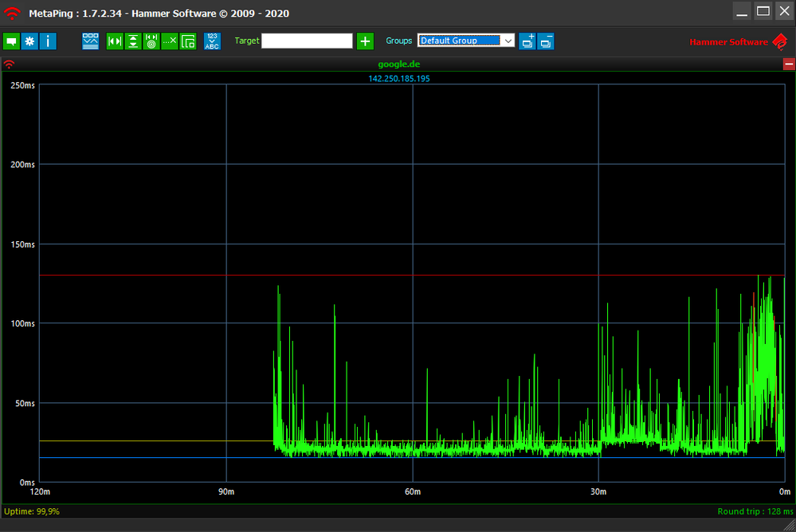
Task: Click the green dots-and-X toolbar icon
Action: click(170, 41)
